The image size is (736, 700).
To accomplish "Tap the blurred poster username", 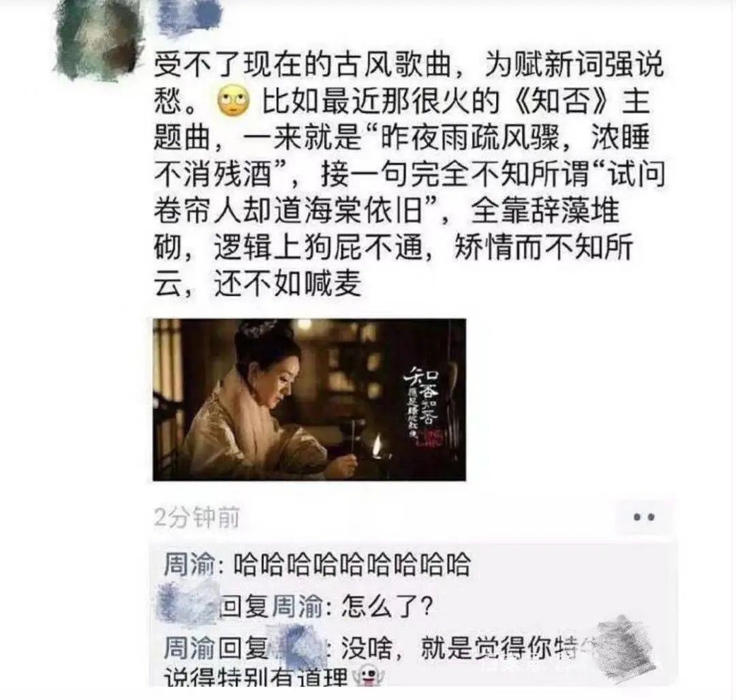I will click(x=190, y=16).
